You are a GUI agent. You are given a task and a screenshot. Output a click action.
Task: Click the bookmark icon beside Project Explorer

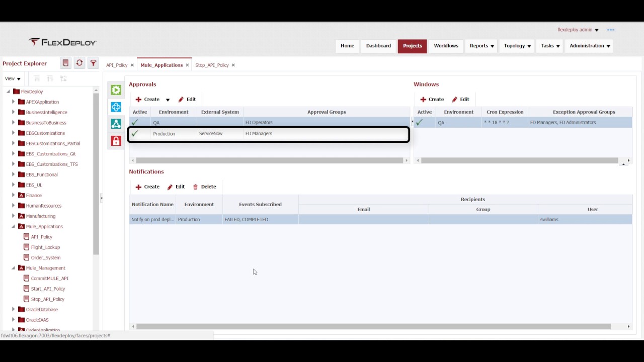coord(65,63)
